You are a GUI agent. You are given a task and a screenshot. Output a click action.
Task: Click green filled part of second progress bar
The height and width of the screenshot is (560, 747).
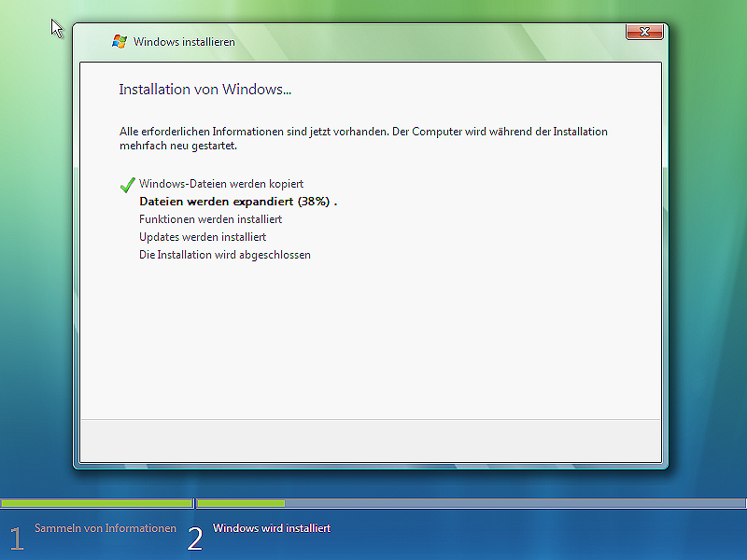241,503
